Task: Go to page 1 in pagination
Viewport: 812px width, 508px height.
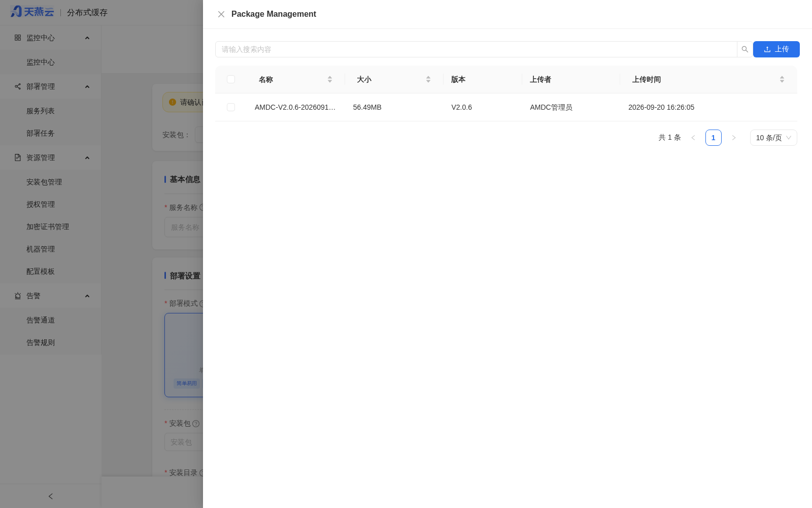Action: tap(714, 138)
